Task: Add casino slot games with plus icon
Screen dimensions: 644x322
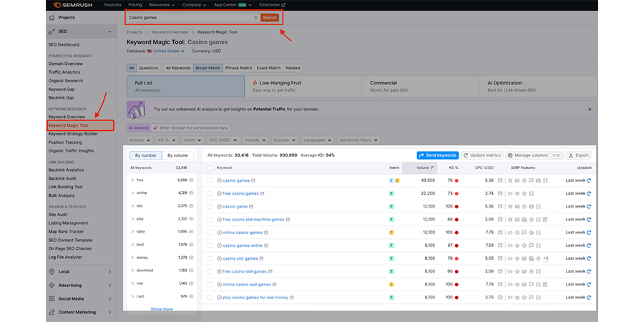Action: 219,259
